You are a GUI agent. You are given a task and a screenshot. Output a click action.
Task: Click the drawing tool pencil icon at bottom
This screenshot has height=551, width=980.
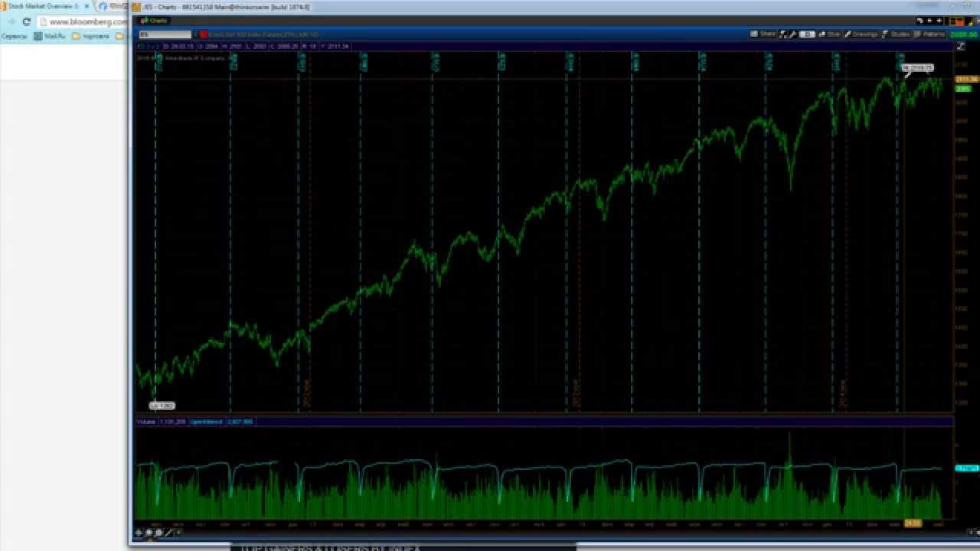pyautogui.click(x=169, y=532)
